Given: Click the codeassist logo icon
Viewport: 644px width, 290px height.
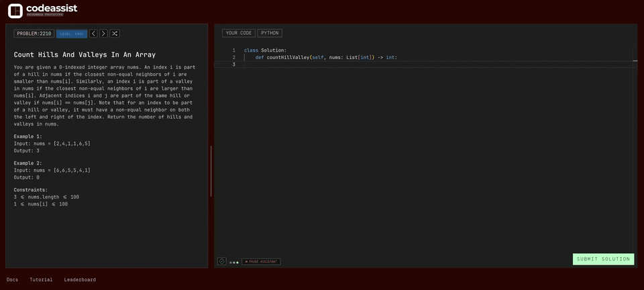Looking at the screenshot, I should pyautogui.click(x=15, y=11).
